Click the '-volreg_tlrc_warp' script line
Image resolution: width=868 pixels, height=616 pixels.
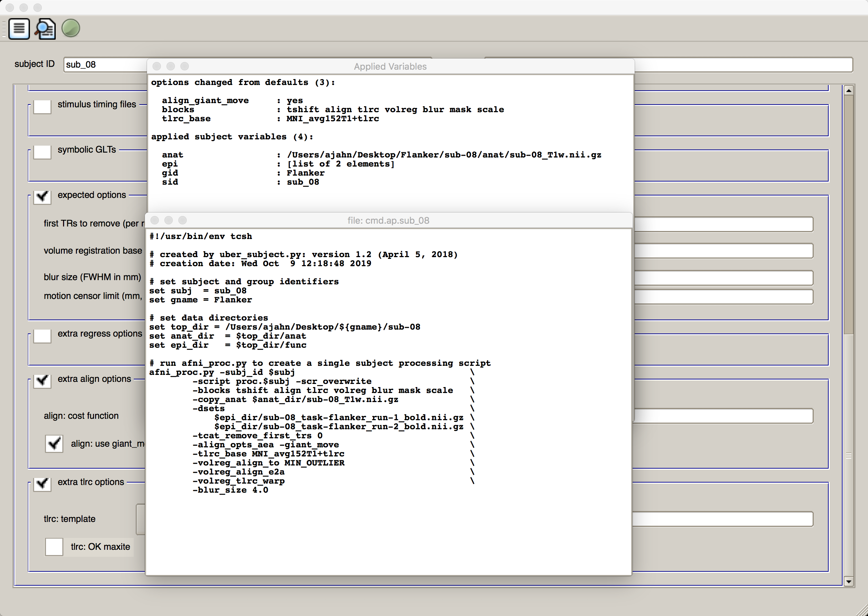pos(239,481)
